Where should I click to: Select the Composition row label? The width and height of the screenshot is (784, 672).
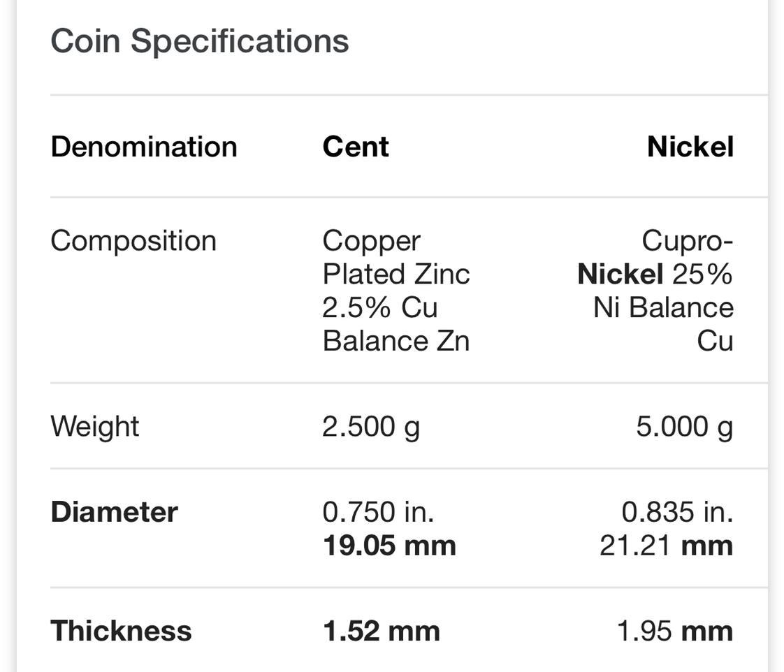coord(133,241)
